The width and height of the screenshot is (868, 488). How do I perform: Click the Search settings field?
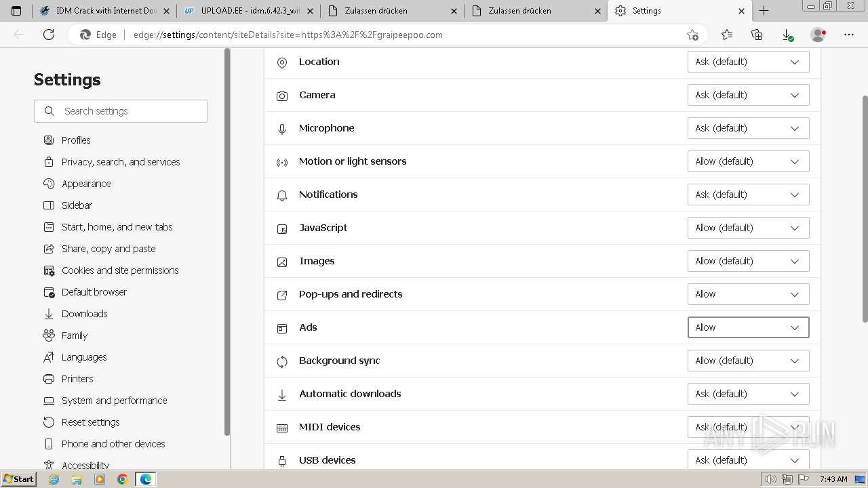(x=121, y=111)
